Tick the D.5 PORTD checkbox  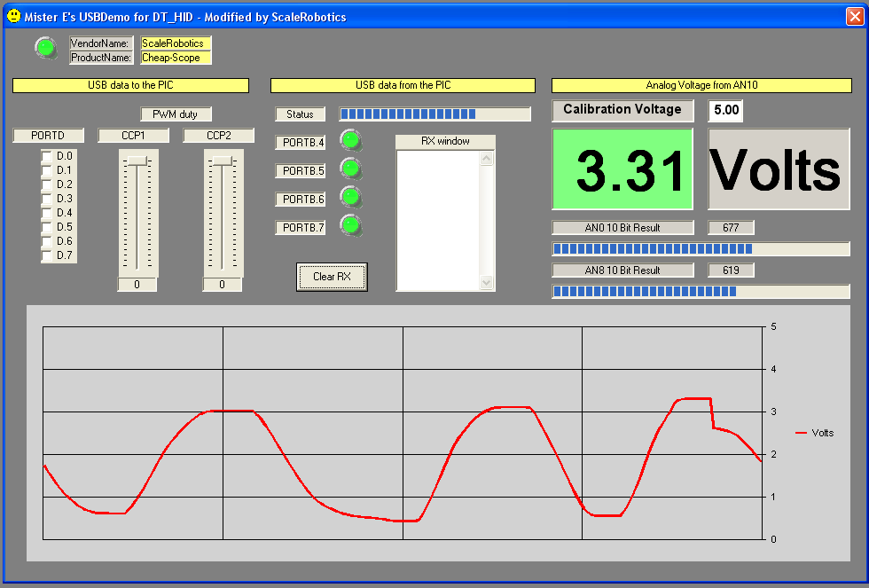47,227
